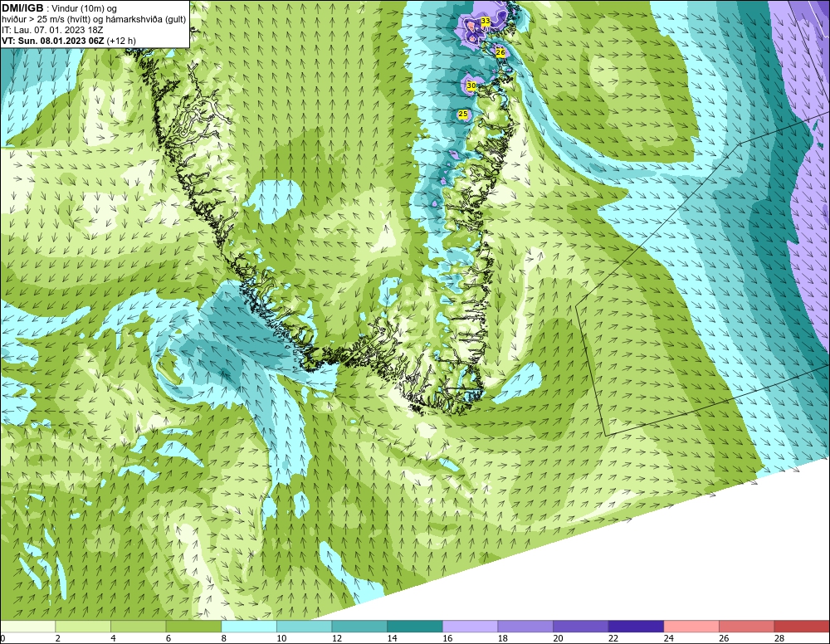Select the 20–22 m/s violet legend swatch
Viewport: 830px width, 644px height.
[x=581, y=627]
